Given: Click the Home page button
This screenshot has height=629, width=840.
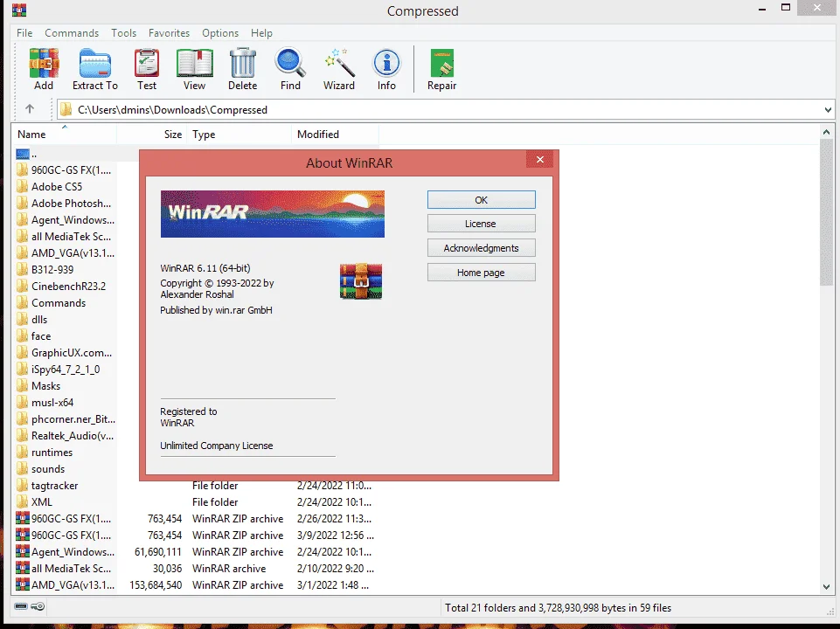Looking at the screenshot, I should click(481, 273).
